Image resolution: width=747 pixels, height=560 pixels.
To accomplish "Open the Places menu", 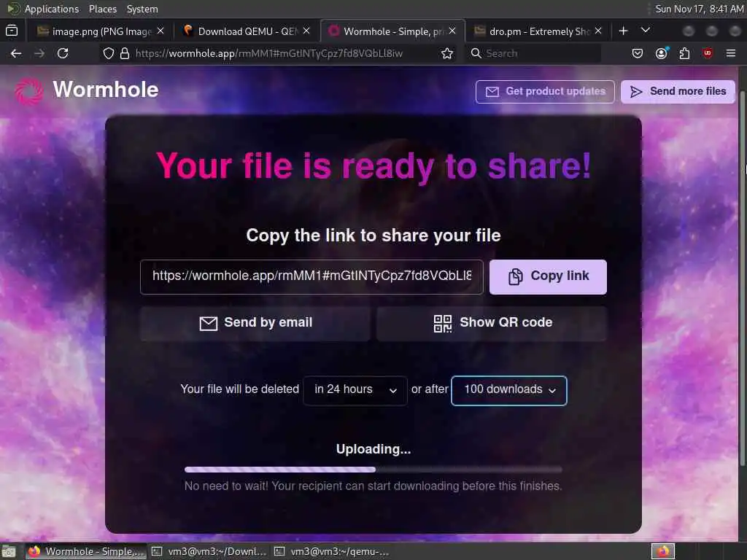I will tap(102, 9).
